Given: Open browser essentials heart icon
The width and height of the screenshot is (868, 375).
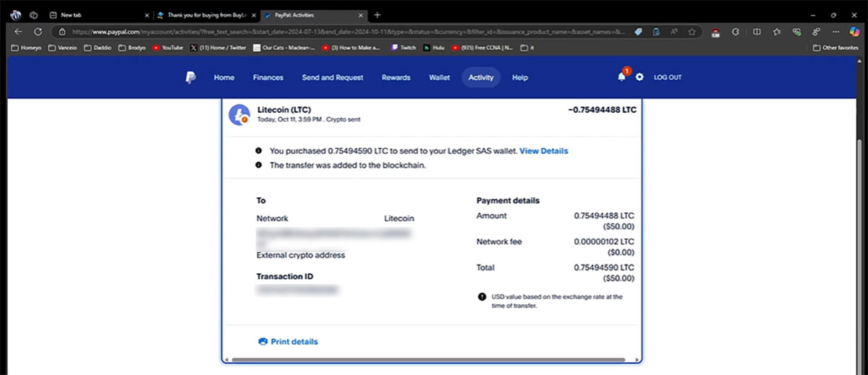Looking at the screenshot, I should [x=796, y=32].
